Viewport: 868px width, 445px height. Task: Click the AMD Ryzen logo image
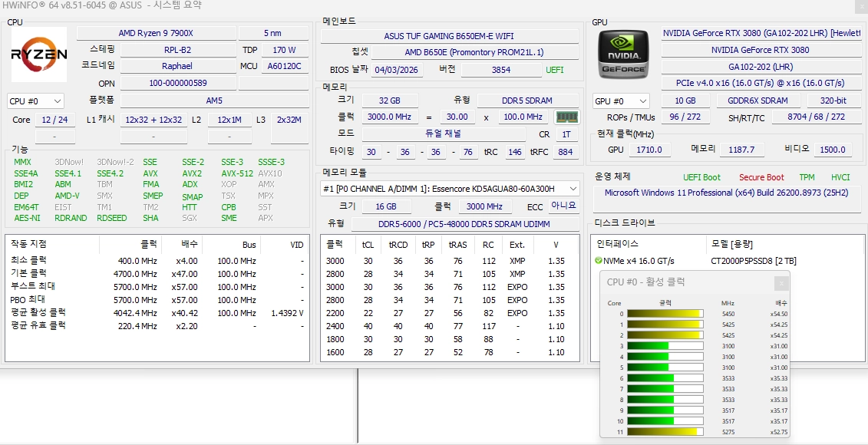tap(39, 54)
